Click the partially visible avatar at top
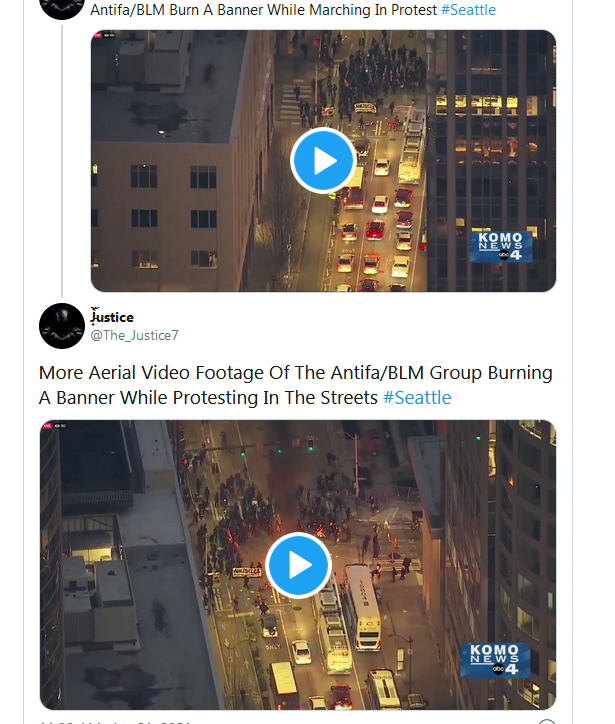The image size is (615, 724). pyautogui.click(x=62, y=7)
